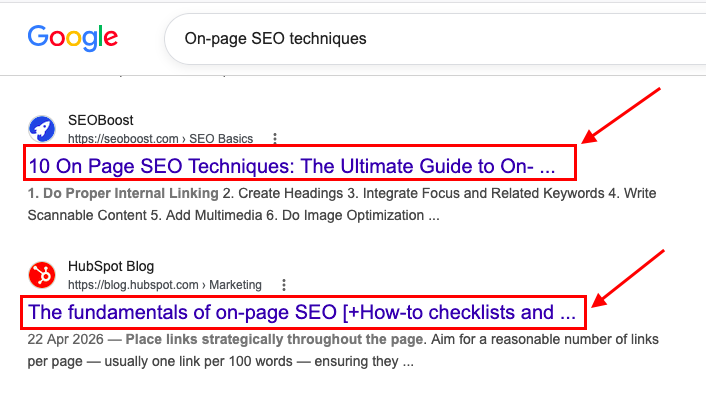Image resolution: width=706 pixels, height=403 pixels.
Task: Click the per page — usually one link snippet line
Action: [221, 361]
